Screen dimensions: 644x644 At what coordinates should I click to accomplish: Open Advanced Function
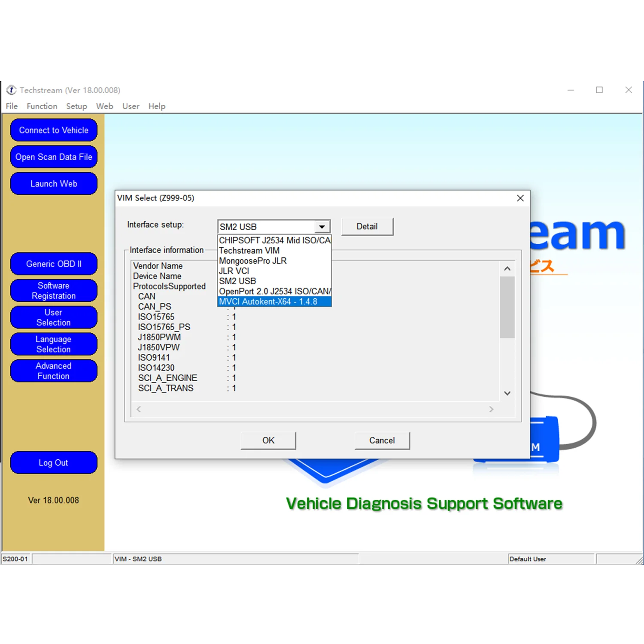54,371
